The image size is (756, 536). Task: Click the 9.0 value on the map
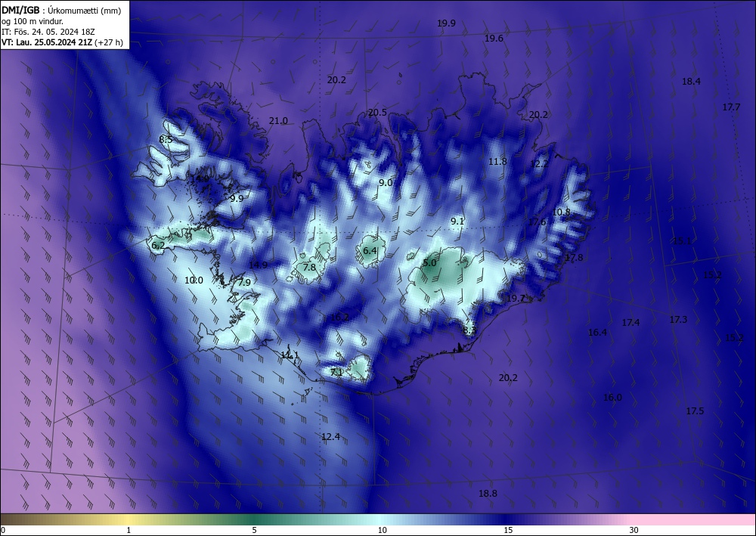click(x=386, y=183)
